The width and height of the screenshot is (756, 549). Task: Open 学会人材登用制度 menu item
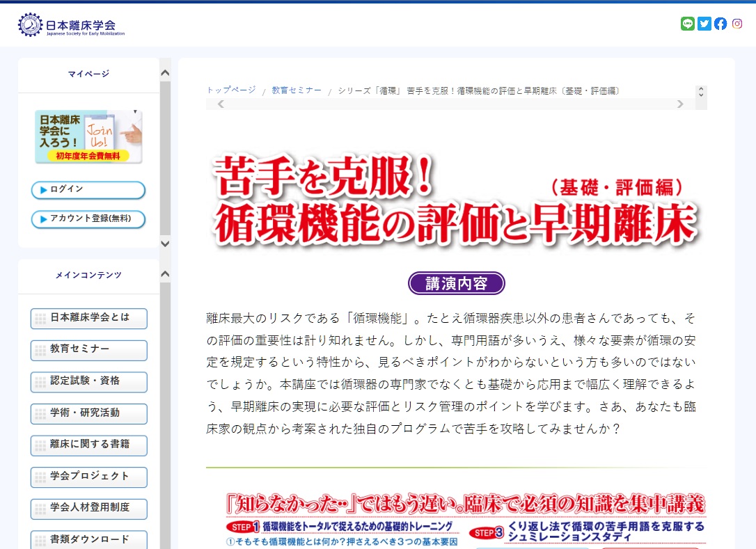pyautogui.click(x=88, y=509)
